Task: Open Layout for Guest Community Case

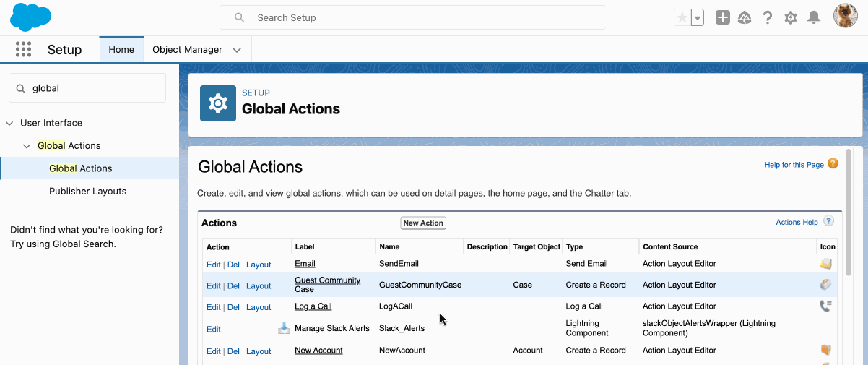Action: click(x=259, y=286)
